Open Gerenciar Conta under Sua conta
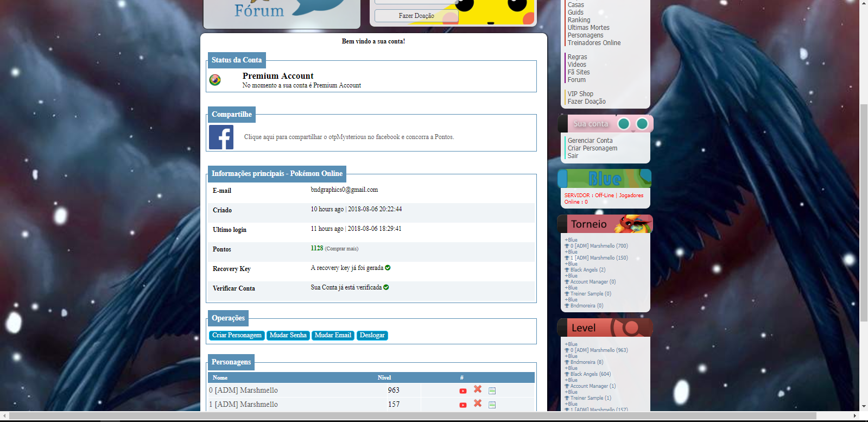This screenshot has width=868, height=422. (590, 141)
